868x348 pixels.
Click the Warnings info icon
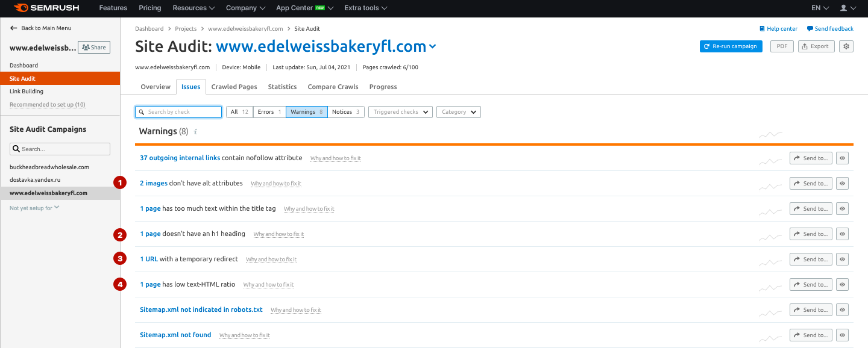tap(195, 131)
